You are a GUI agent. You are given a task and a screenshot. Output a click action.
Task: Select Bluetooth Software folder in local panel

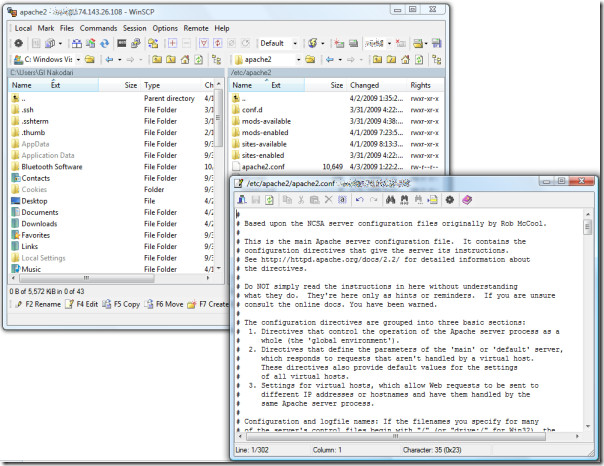[52, 167]
